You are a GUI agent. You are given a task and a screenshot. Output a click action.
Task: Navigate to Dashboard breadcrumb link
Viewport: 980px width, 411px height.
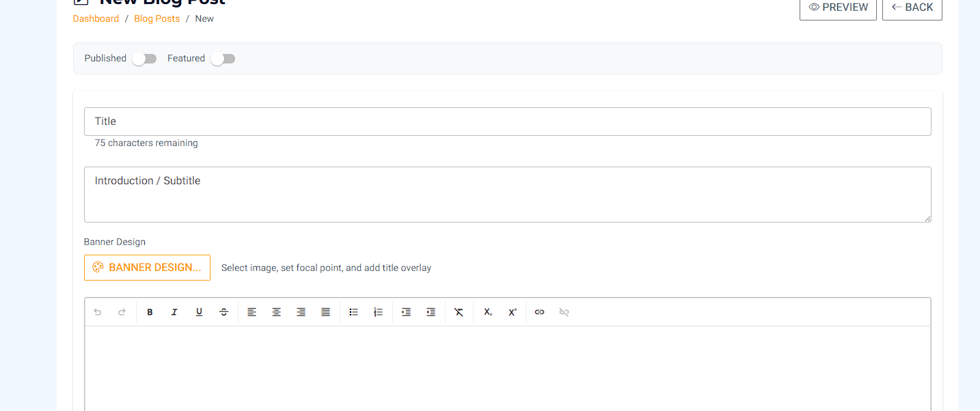click(96, 18)
